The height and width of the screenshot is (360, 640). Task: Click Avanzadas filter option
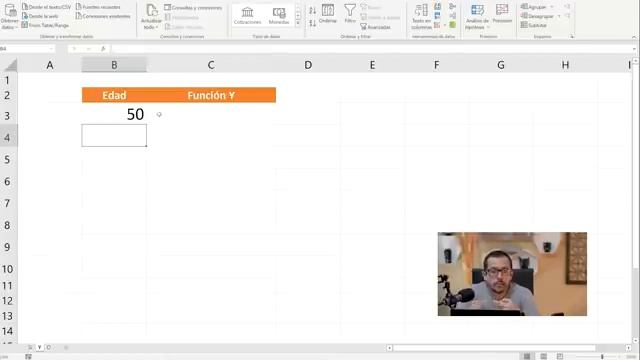tap(376, 27)
